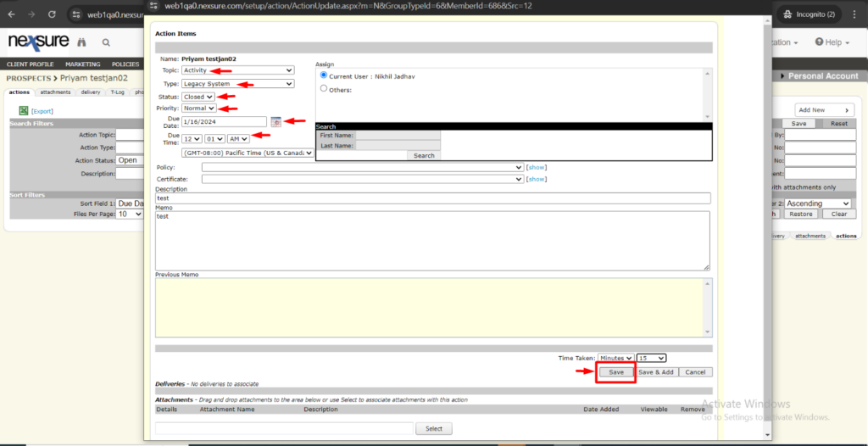
Task: Open the Status dropdown showing Closed
Action: 198,97
